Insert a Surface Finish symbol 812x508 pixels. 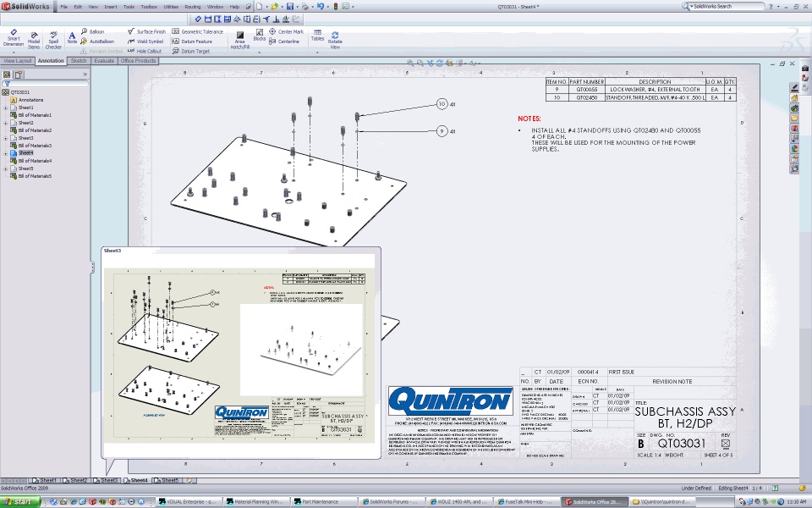146,31
